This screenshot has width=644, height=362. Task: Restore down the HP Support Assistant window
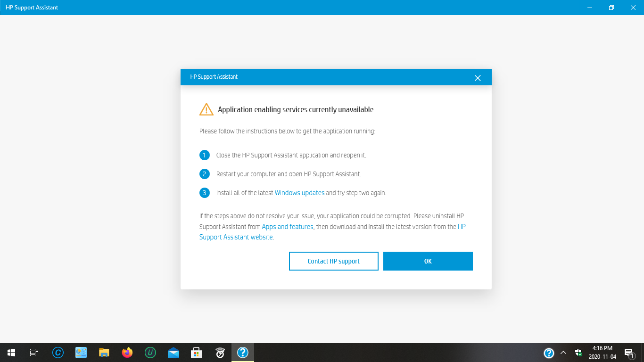611,8
